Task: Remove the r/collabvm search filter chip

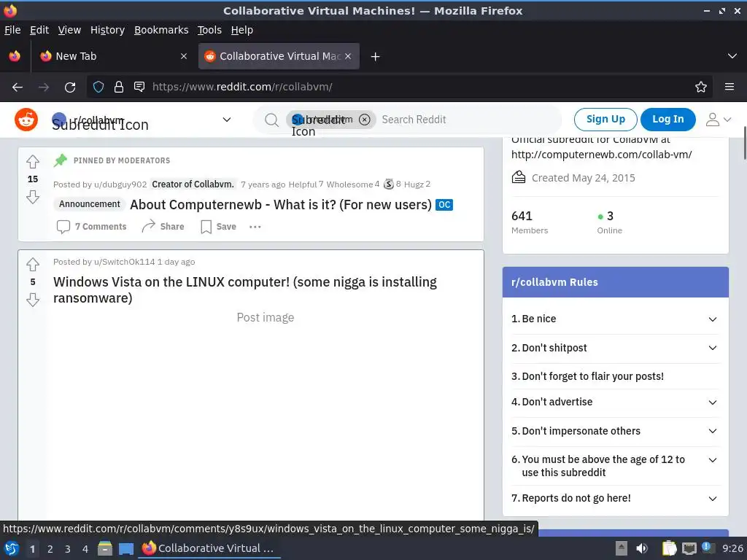Action: click(x=365, y=120)
